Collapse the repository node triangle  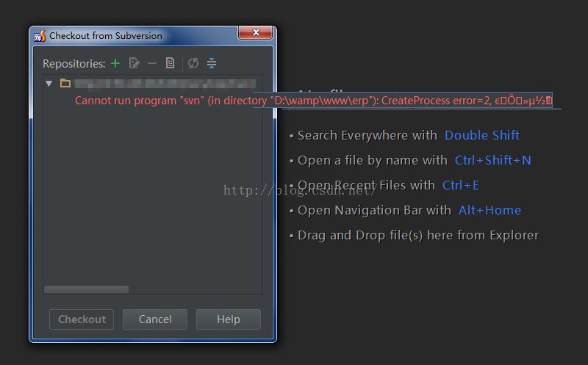pos(49,83)
